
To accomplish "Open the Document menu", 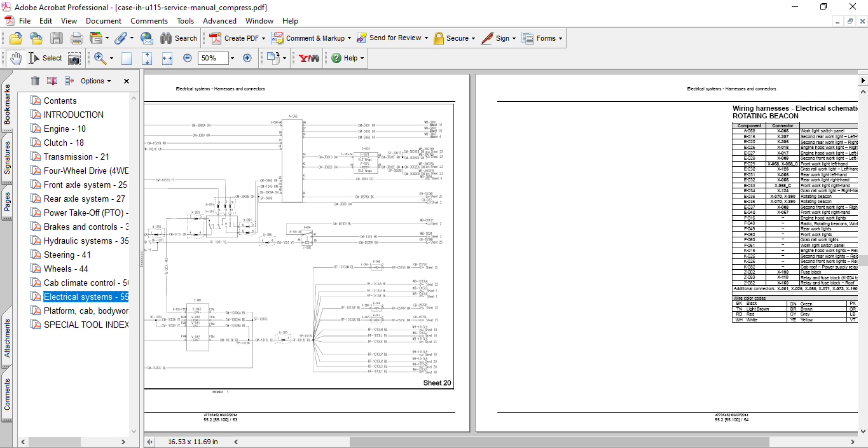I will pyautogui.click(x=104, y=21).
